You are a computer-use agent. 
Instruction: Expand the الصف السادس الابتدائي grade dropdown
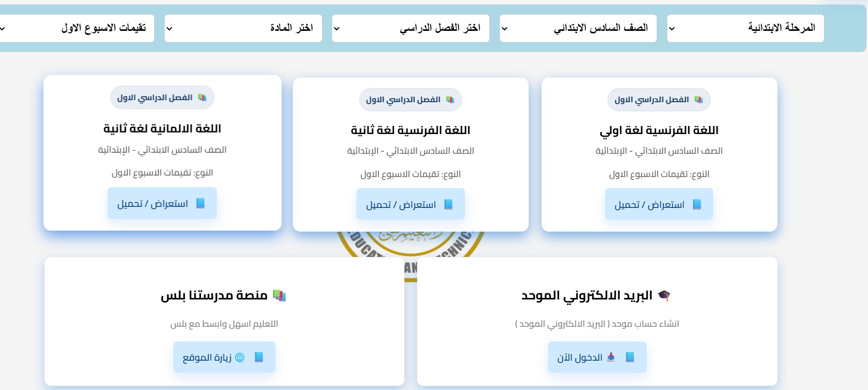[578, 28]
